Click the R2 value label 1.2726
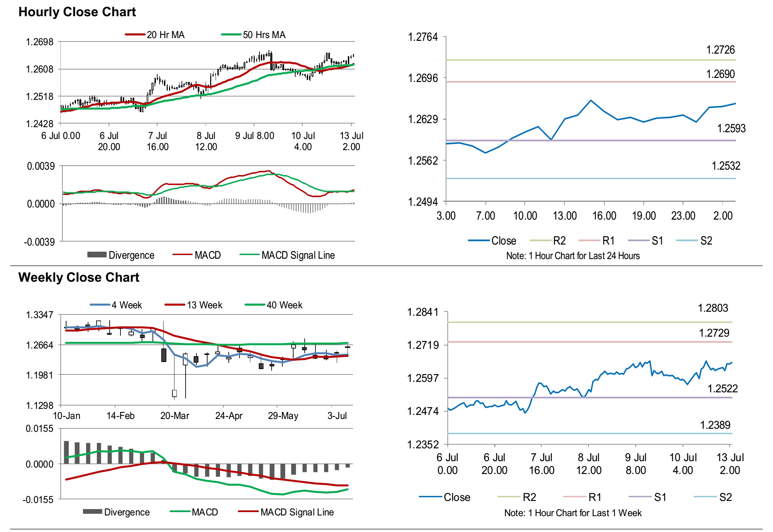The width and height of the screenshot is (773, 532). 720,50
